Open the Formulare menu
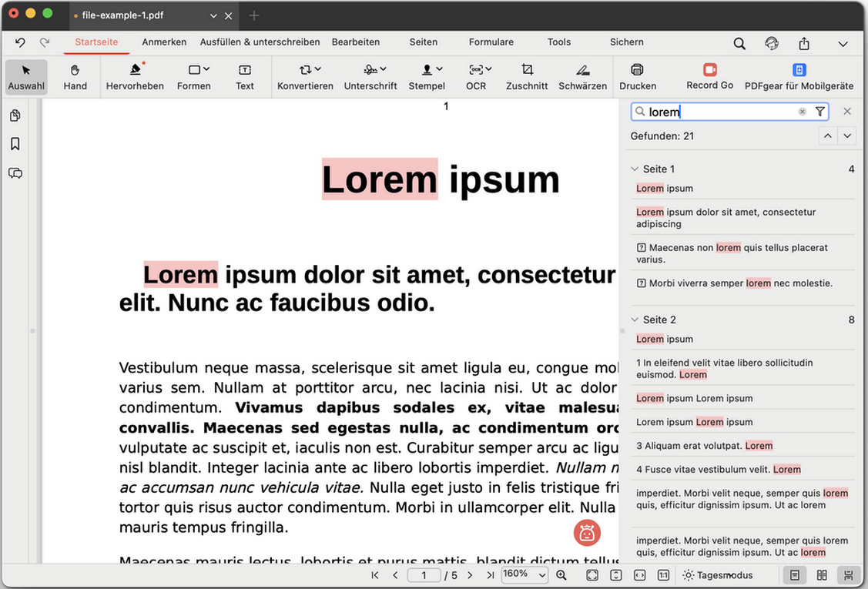The height and width of the screenshot is (589, 868). tap(491, 42)
